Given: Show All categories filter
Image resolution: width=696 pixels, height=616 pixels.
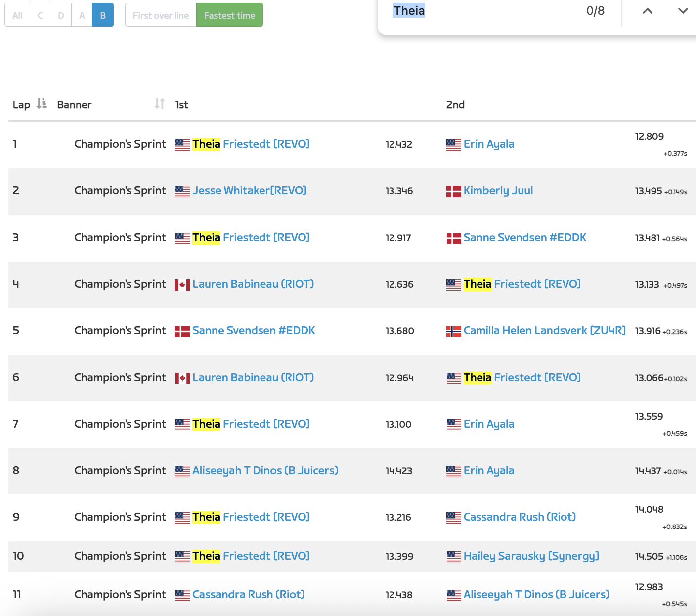Looking at the screenshot, I should [x=17, y=15].
